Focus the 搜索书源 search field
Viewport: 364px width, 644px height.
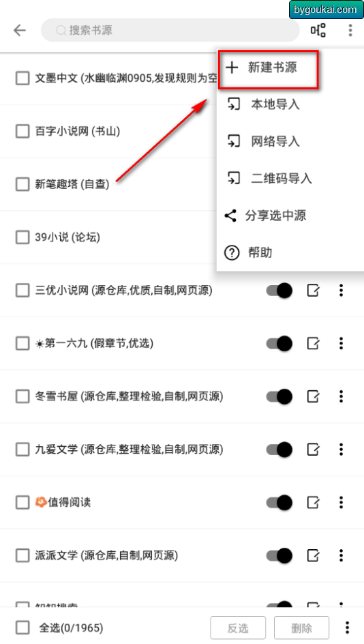170,30
